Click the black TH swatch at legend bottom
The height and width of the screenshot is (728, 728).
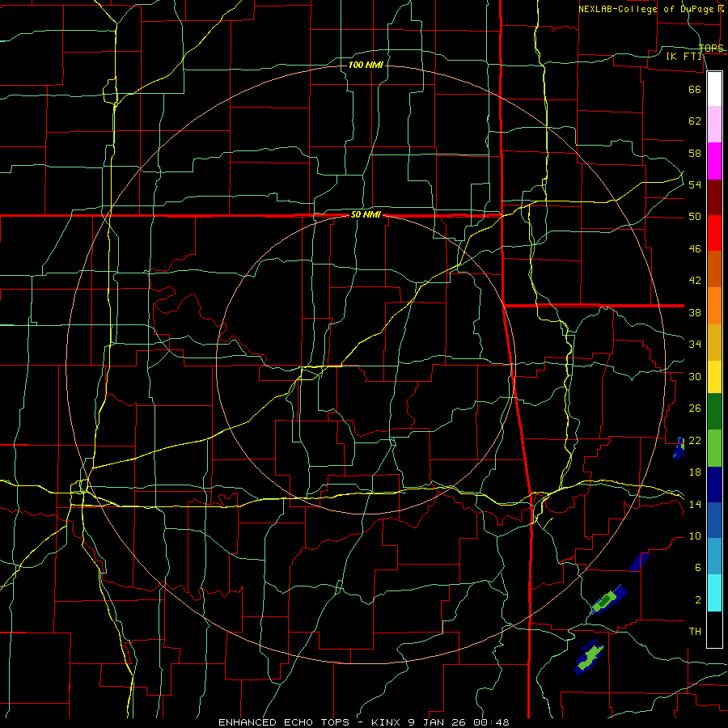point(714,629)
